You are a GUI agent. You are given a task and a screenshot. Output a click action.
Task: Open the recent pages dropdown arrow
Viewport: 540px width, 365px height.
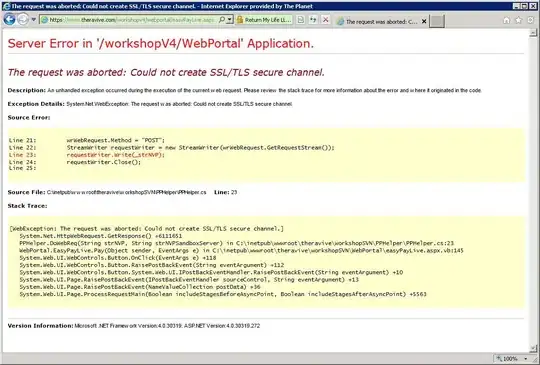pos(33,20)
